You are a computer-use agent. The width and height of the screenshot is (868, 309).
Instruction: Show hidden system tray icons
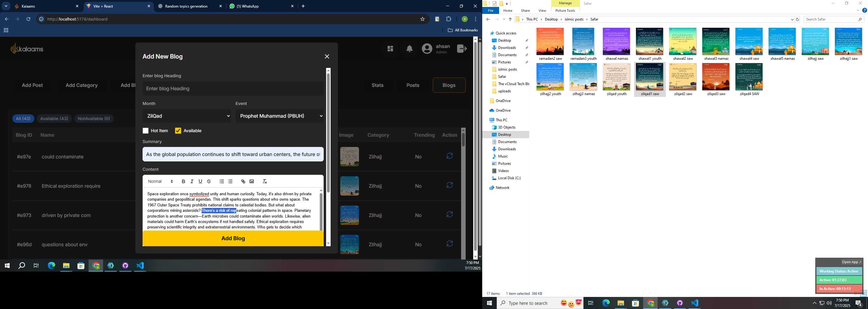814,303
